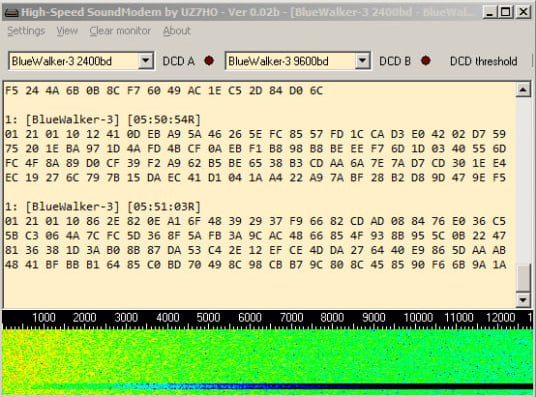Minimize the SoundModem window

pos(491,13)
